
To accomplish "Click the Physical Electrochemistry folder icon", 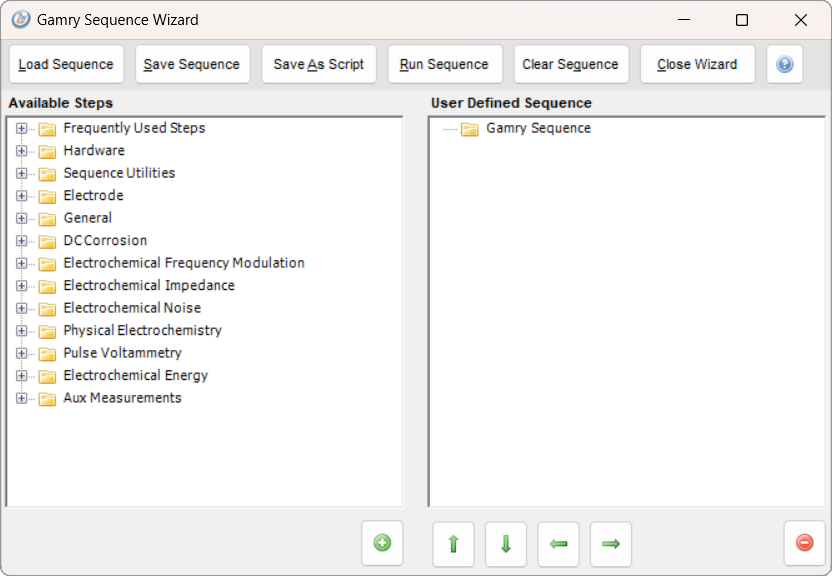I will pyautogui.click(x=47, y=331).
